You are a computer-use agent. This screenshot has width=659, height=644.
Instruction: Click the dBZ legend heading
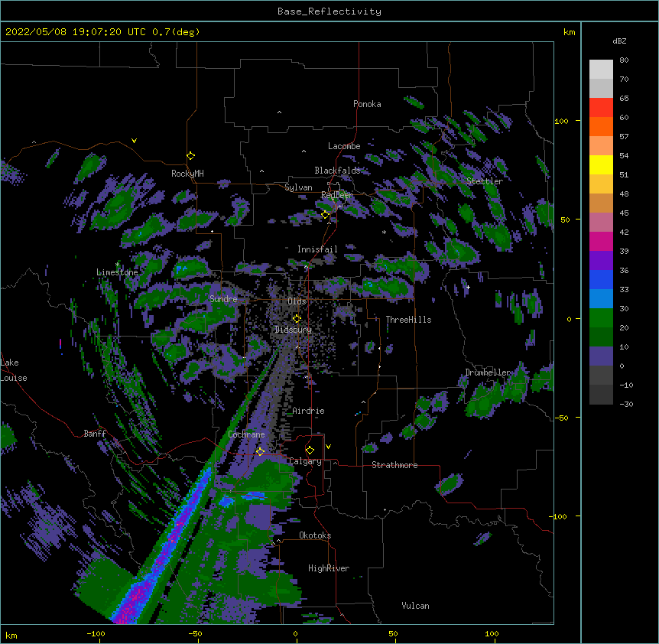point(619,41)
